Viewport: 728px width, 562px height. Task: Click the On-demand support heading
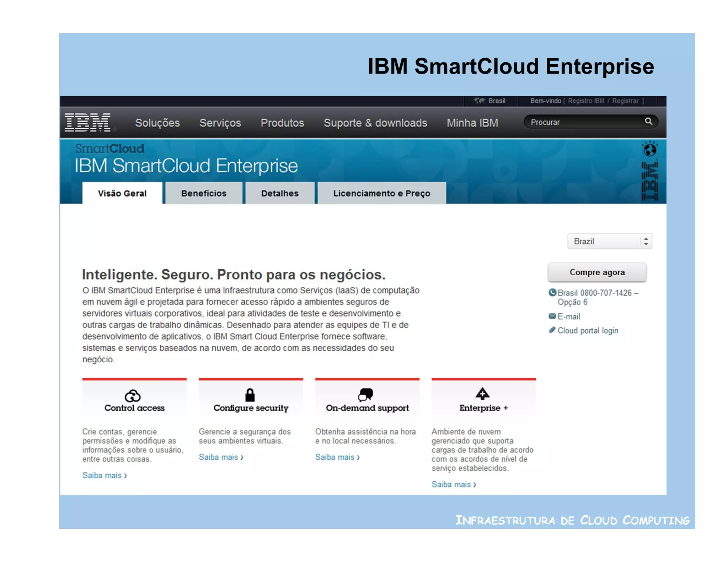coord(367,408)
